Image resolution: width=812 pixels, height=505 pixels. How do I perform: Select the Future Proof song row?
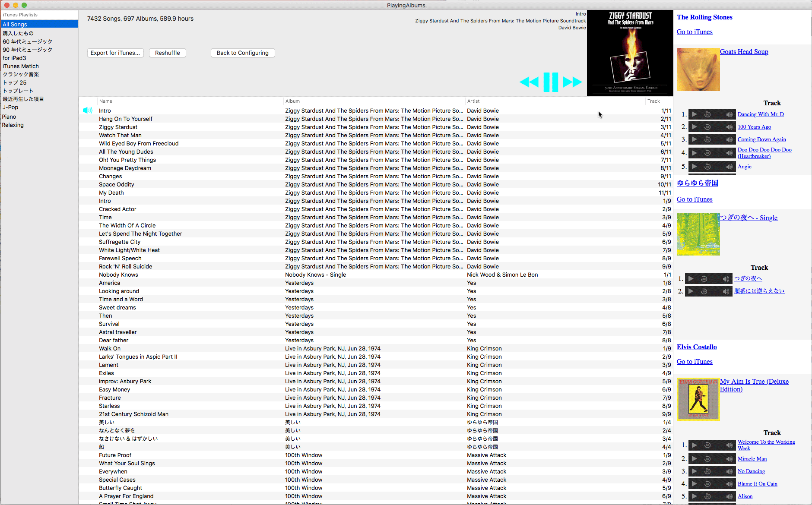point(376,455)
